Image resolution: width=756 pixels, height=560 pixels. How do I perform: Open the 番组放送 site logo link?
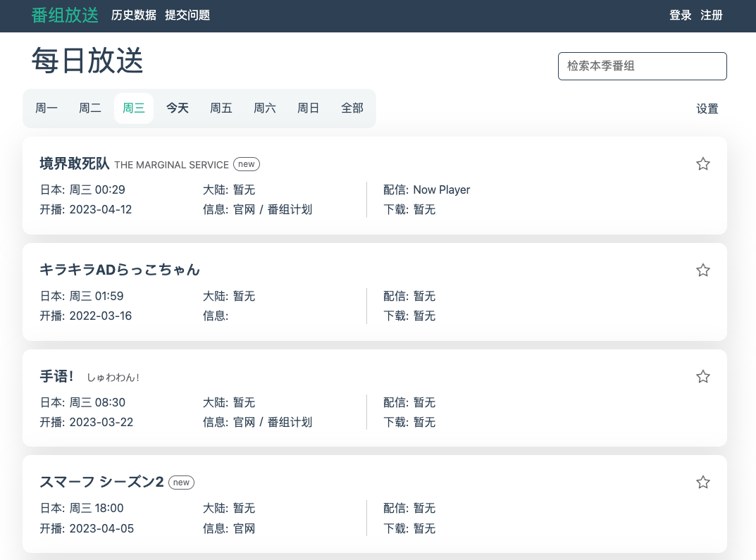point(65,15)
